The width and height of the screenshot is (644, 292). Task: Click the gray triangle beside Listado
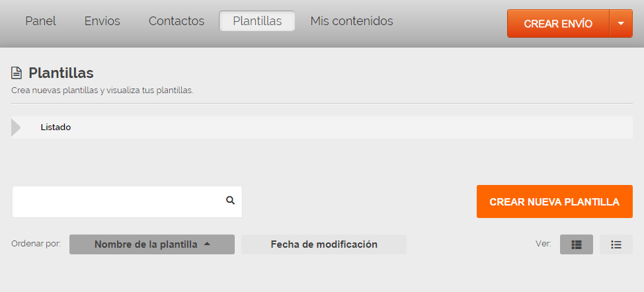(x=16, y=128)
